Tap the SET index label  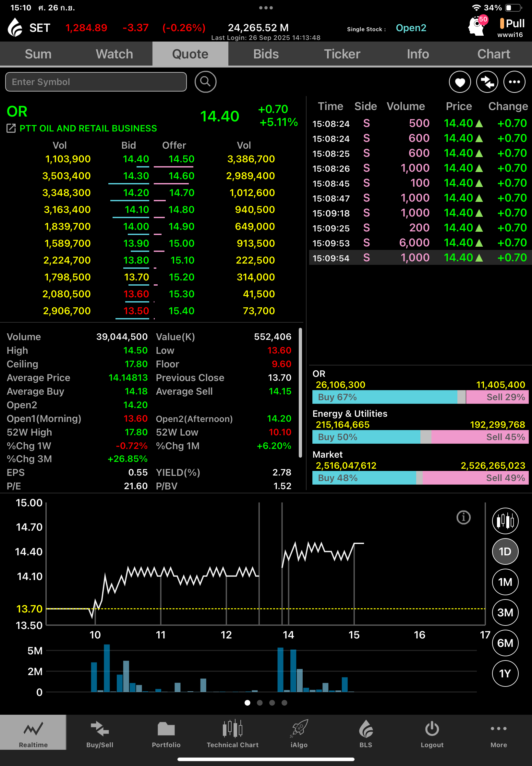pos(40,28)
